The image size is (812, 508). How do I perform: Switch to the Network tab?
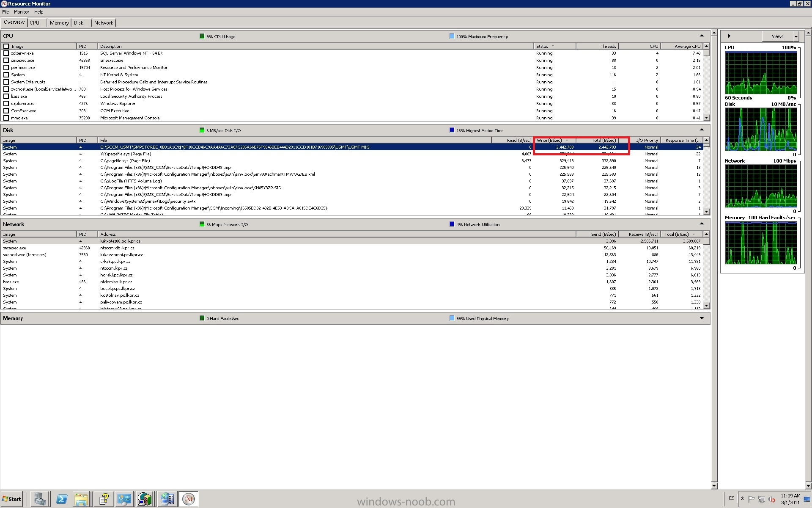104,23
